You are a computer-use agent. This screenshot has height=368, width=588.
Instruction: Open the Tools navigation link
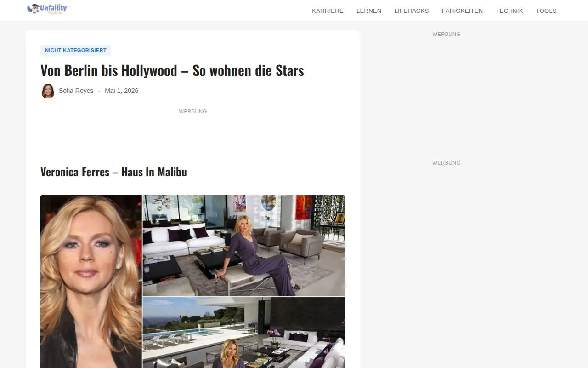click(546, 11)
